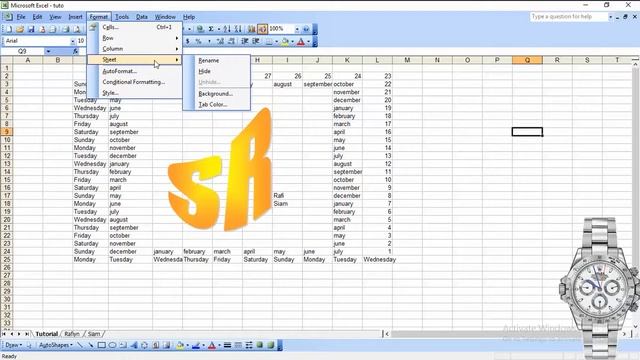Select the Oval drawing tool
The height and width of the screenshot is (360, 640).
tap(112, 345)
